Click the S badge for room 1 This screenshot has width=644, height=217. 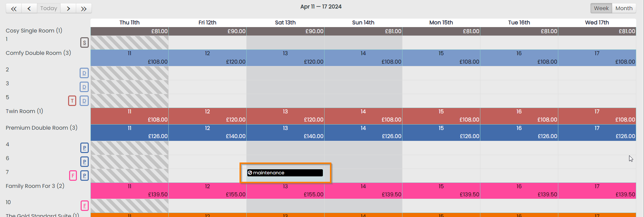click(x=84, y=43)
